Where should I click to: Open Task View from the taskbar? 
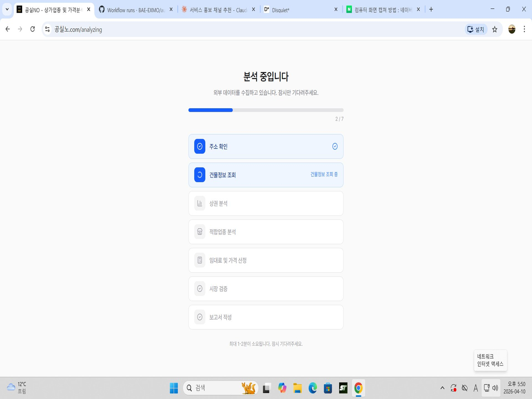click(266, 388)
